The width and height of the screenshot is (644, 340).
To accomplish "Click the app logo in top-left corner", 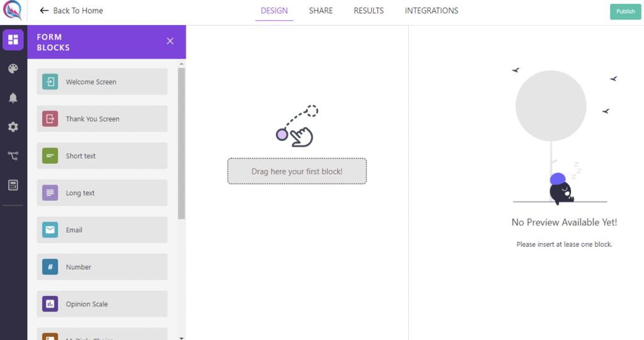I will (13, 10).
